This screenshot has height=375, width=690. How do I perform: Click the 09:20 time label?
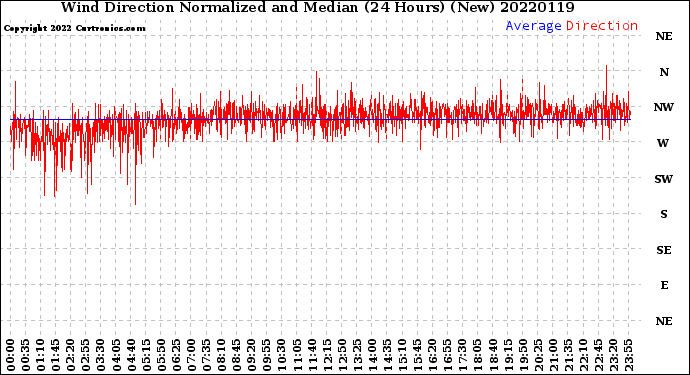point(251,355)
